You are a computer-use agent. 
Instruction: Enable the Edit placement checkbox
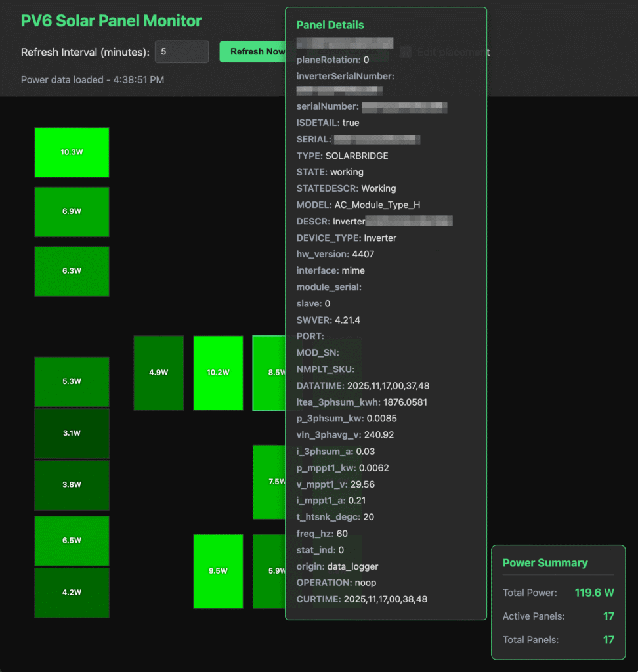click(406, 52)
